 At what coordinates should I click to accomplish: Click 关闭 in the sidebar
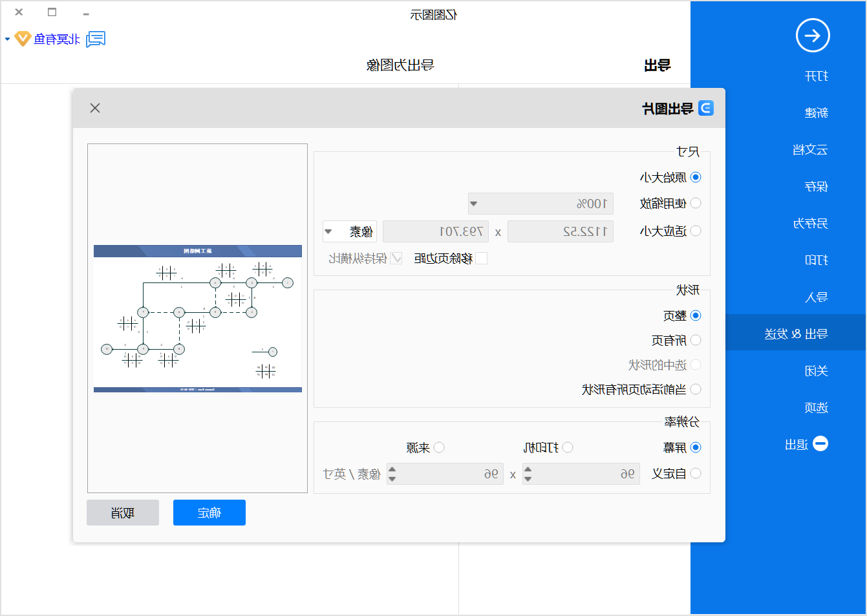[817, 371]
